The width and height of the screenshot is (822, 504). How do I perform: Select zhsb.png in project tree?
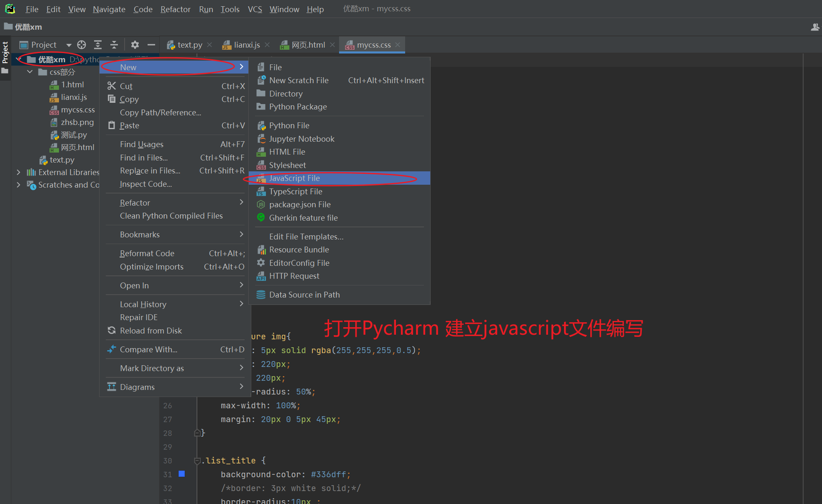[x=77, y=122]
